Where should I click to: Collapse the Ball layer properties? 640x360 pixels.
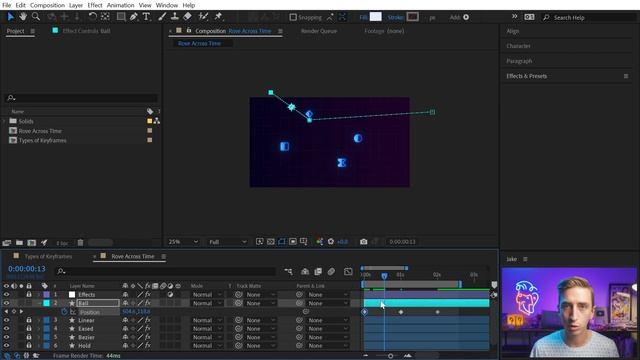pos(40,303)
